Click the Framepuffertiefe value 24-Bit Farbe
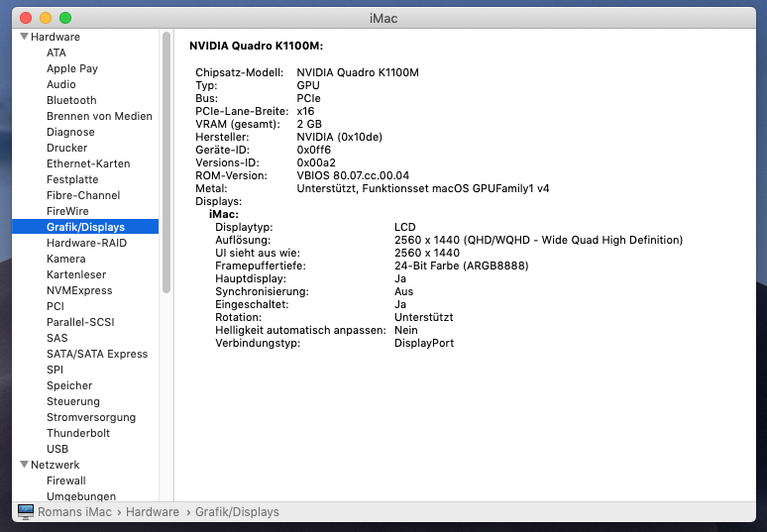The height and width of the screenshot is (532, 767). coord(461,266)
